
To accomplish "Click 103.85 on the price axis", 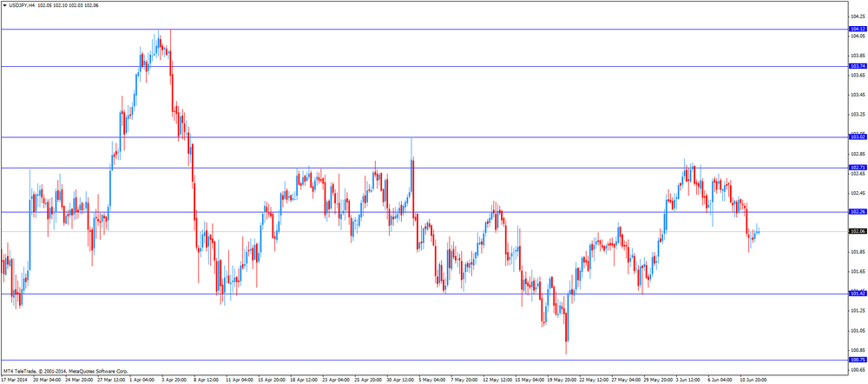I will [858, 56].
